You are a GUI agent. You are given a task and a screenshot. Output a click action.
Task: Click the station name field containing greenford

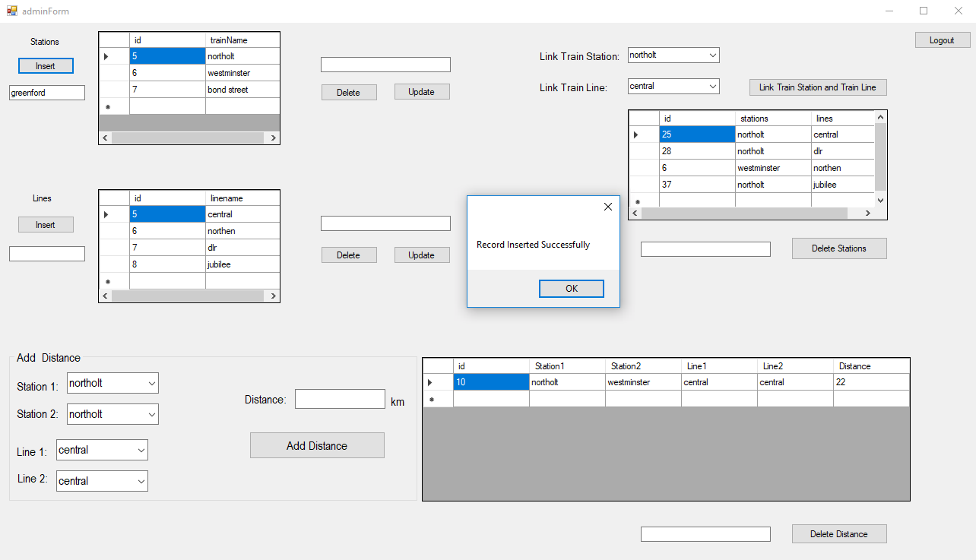coord(46,93)
